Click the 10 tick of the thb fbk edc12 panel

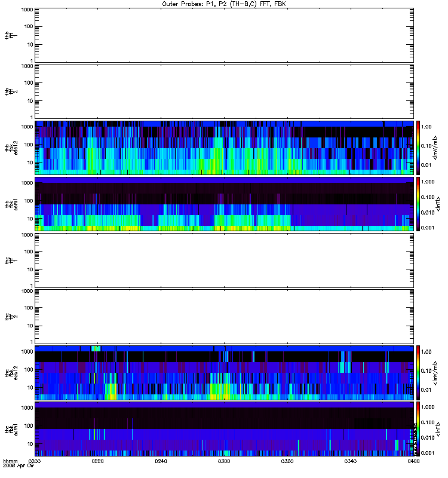point(30,162)
